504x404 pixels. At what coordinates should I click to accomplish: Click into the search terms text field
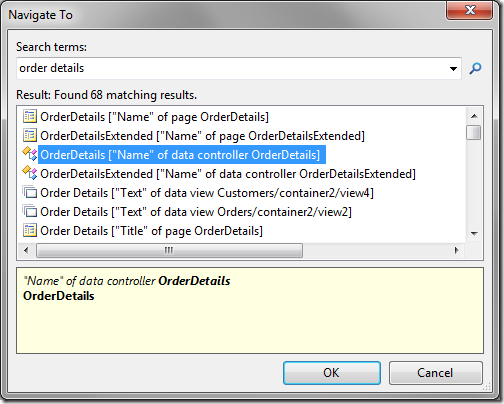(x=232, y=68)
